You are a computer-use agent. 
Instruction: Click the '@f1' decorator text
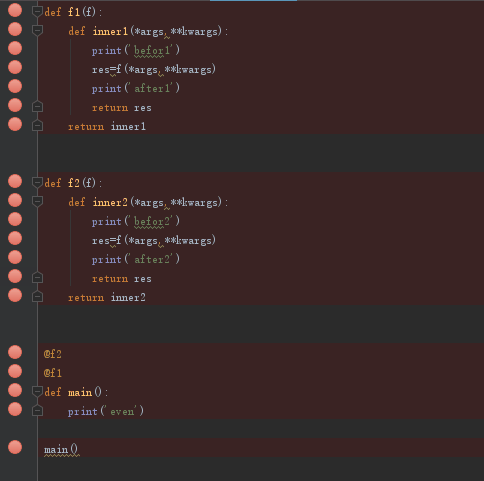click(x=53, y=373)
